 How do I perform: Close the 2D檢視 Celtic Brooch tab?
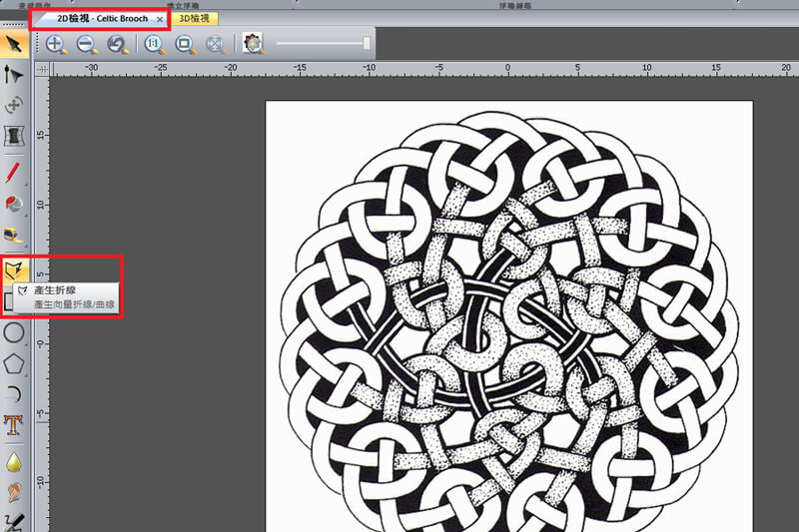click(160, 19)
